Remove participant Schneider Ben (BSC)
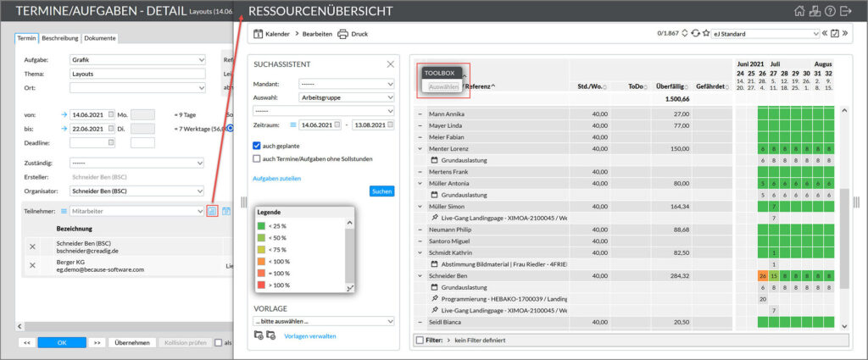 pyautogui.click(x=32, y=246)
